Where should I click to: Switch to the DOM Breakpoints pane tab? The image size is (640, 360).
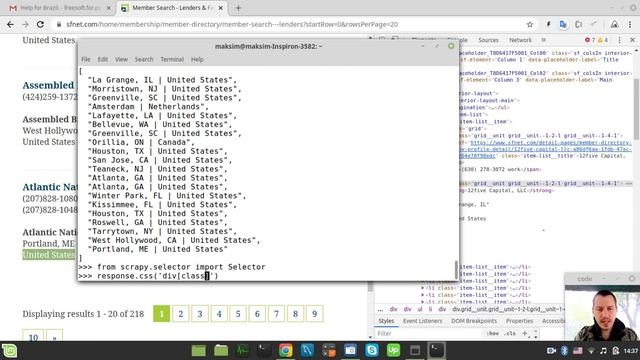coord(474,321)
